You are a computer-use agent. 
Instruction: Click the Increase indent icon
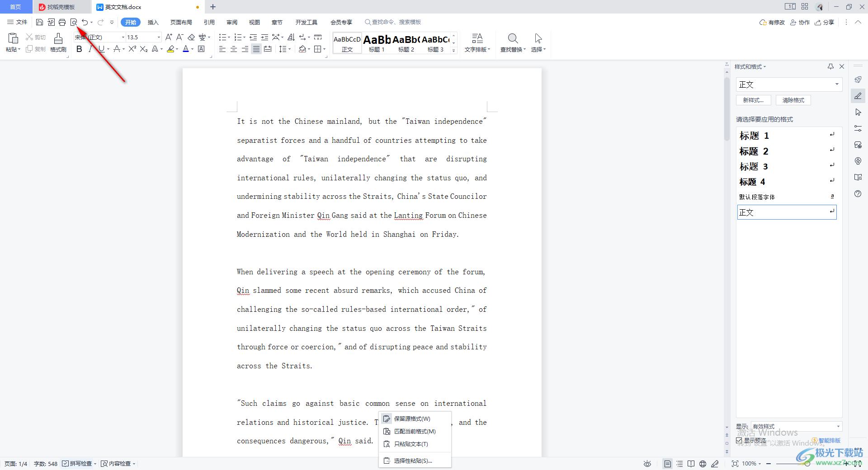point(264,37)
